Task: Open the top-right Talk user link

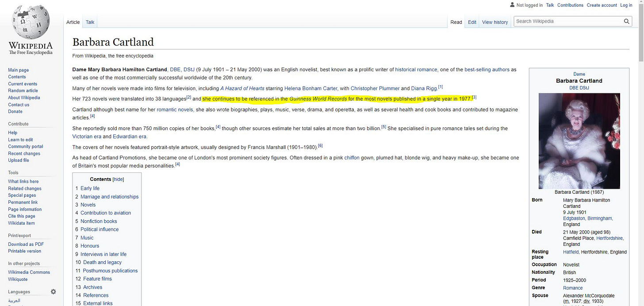Action: 550,5
